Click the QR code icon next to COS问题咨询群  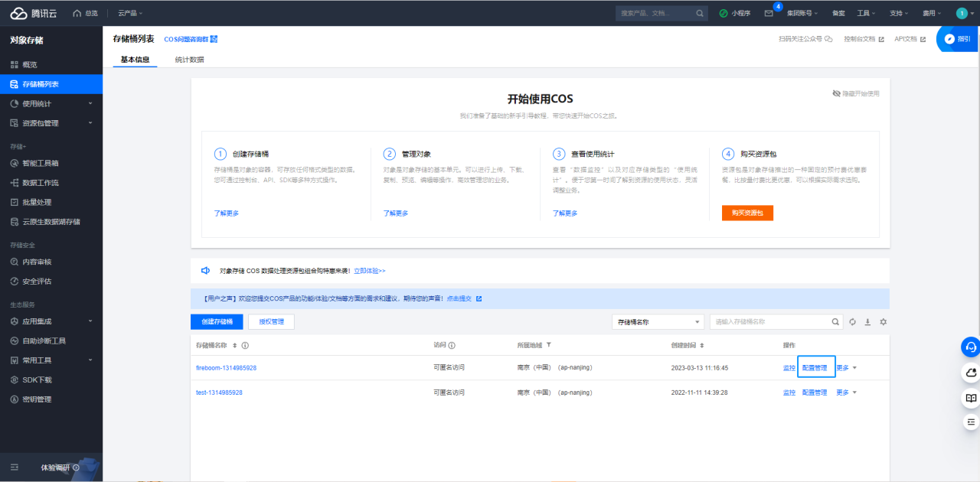[x=214, y=39]
